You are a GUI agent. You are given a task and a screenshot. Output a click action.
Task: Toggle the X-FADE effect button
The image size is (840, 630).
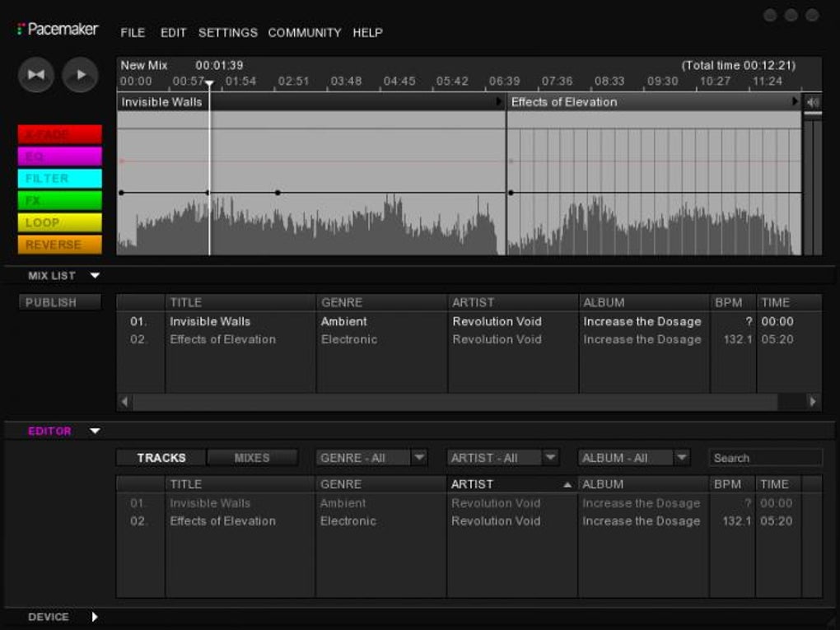(59, 134)
